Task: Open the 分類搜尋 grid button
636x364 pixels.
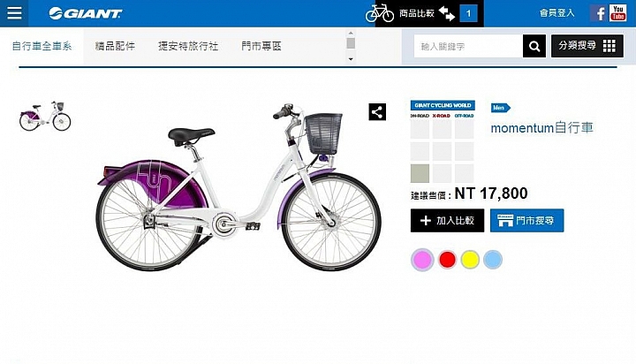Action: click(587, 46)
